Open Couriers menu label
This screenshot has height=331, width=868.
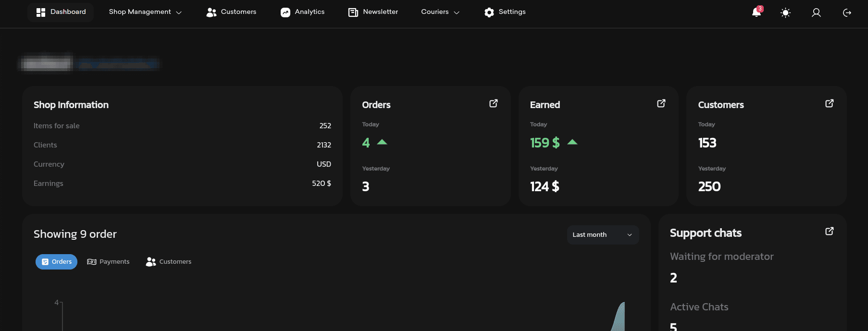coord(435,12)
